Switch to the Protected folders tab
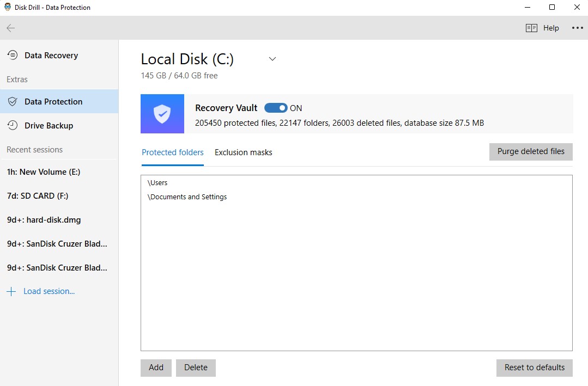Image resolution: width=588 pixels, height=386 pixels. [173, 152]
